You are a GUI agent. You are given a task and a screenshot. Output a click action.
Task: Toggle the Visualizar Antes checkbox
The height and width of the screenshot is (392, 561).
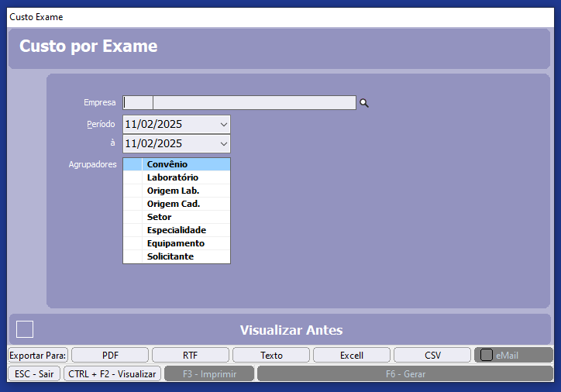[25, 329]
